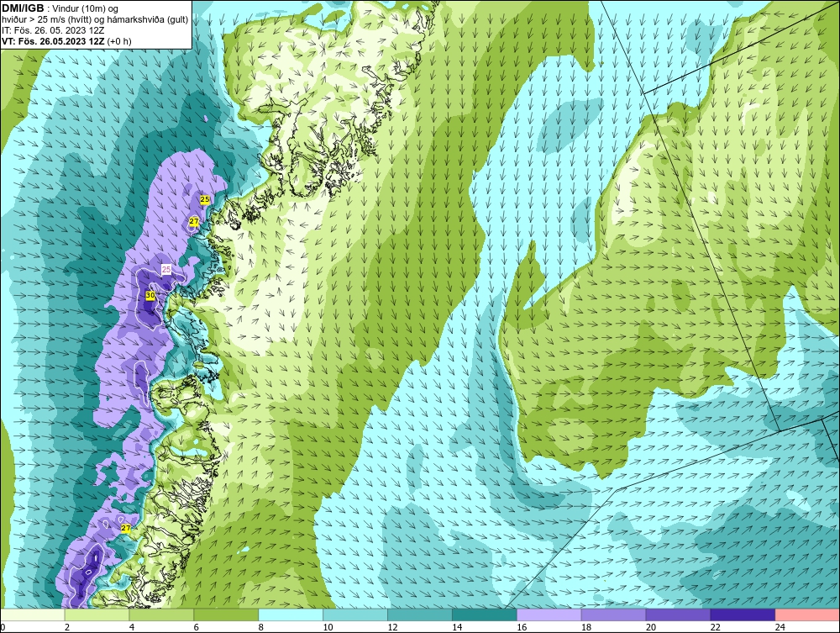Screen dimensions: 840x633
Task: Click the '4' legend scale value
Action: point(132,627)
